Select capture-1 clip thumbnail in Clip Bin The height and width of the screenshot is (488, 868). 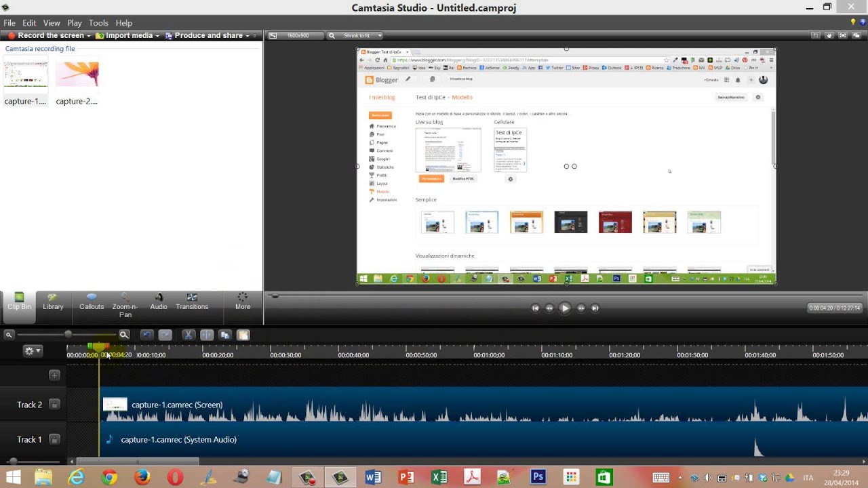pyautogui.click(x=26, y=75)
